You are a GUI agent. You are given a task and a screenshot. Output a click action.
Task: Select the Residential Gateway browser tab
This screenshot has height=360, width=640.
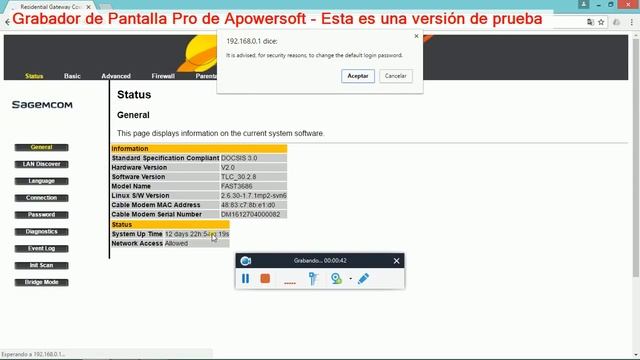coord(51,7)
